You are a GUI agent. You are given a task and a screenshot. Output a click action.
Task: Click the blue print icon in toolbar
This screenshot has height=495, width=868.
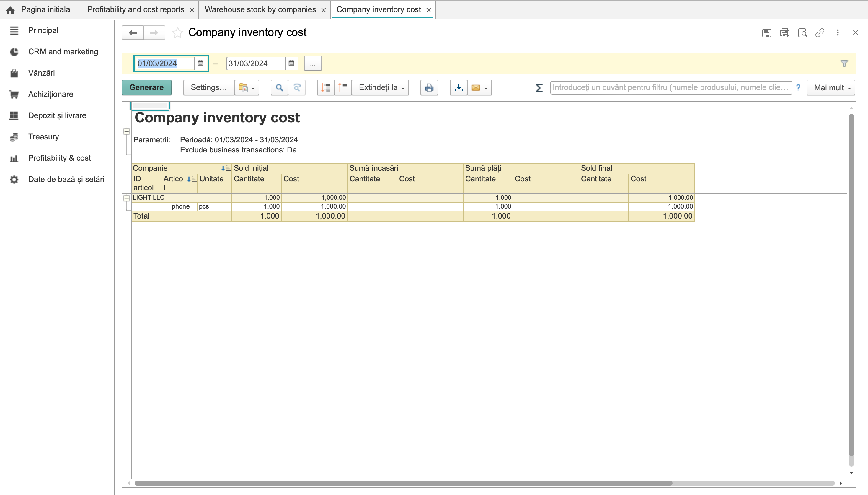click(x=429, y=87)
